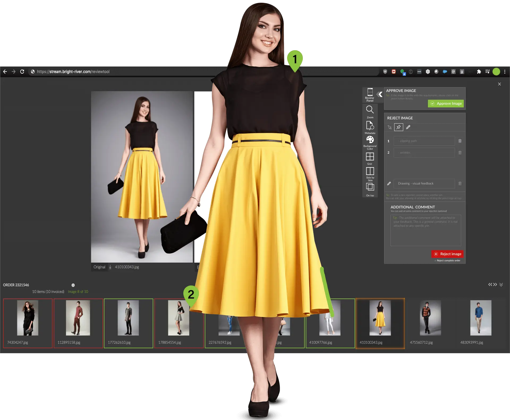Screen dimensions: 510x420
Task: Open the Zoom tool
Action: click(370, 110)
